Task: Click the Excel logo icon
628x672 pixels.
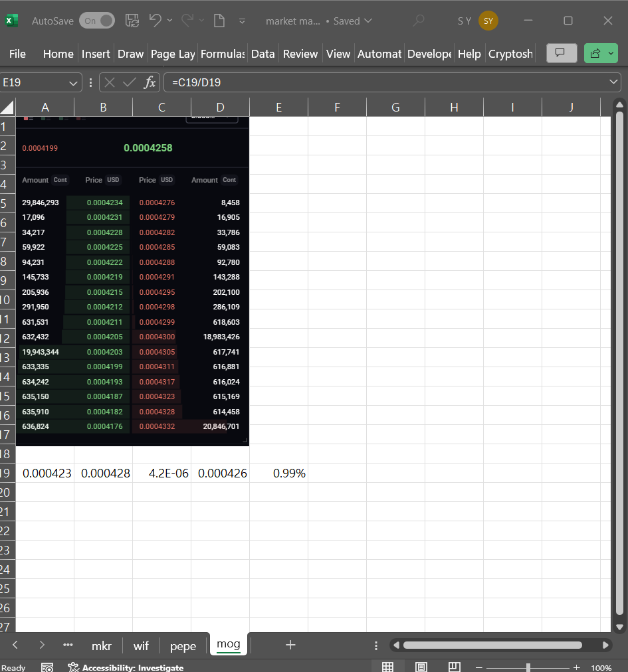Action: (11, 21)
